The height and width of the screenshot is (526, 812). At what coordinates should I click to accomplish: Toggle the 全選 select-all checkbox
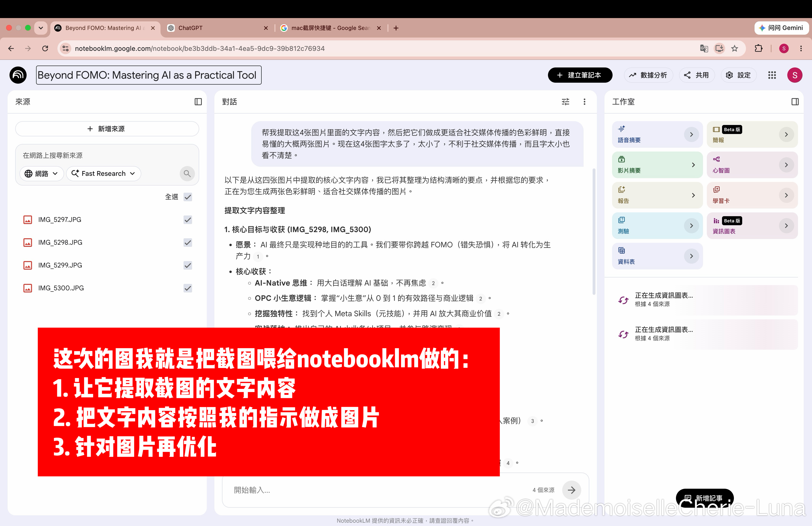[188, 197]
